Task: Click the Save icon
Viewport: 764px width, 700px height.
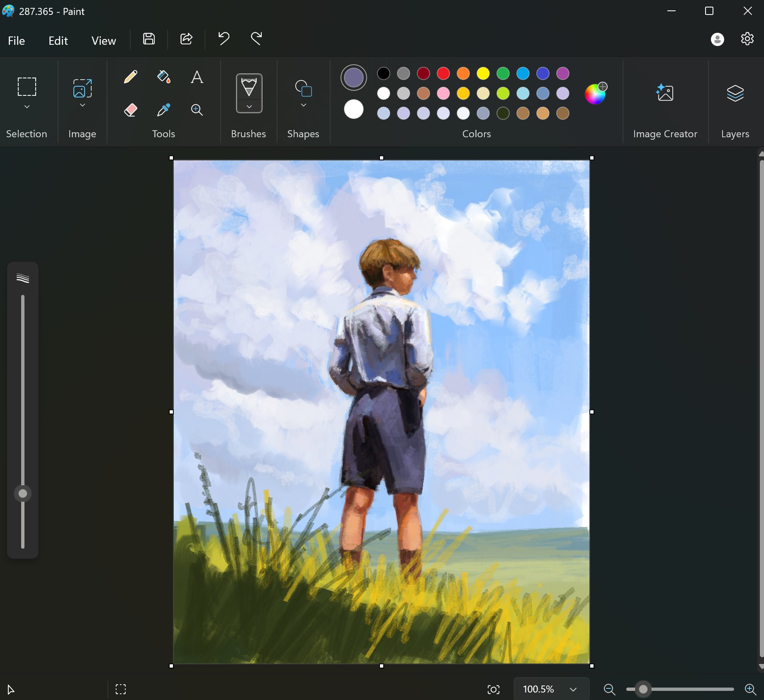Action: point(149,39)
